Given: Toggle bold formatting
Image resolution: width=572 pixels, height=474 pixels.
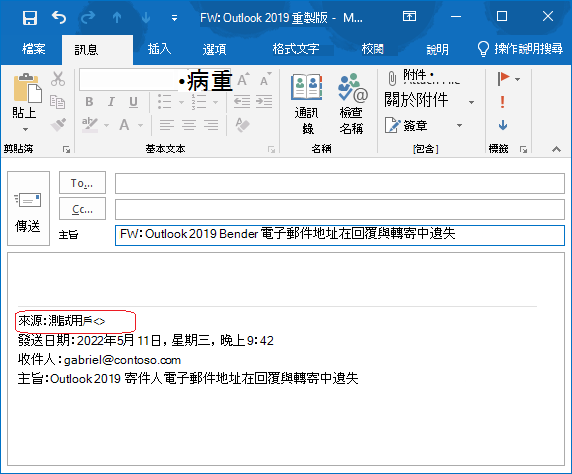Looking at the screenshot, I should click(89, 102).
